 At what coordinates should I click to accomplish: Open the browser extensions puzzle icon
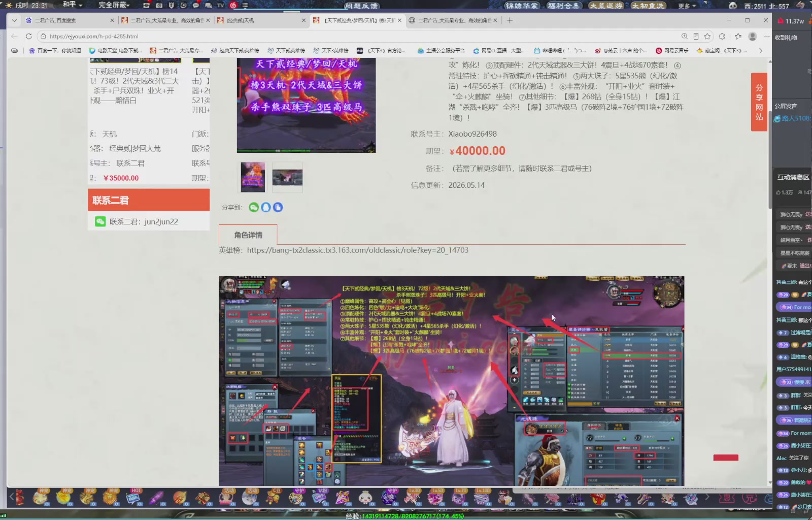[x=722, y=36]
